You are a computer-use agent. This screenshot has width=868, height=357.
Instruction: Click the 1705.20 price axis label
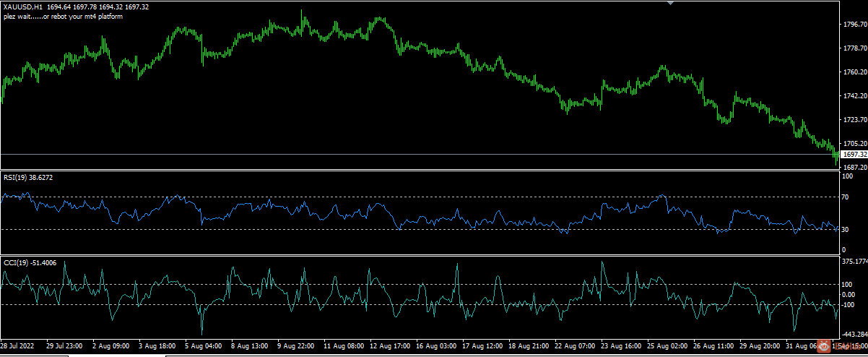854,144
